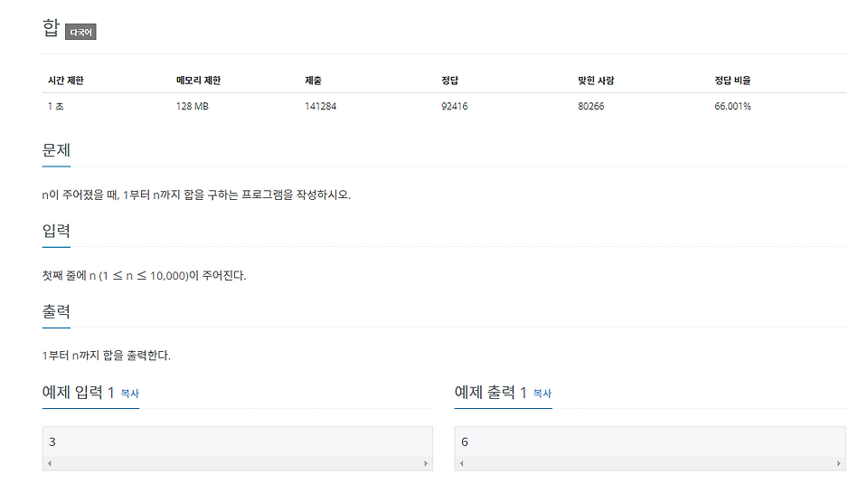Screen dimensions: 868x485
Task: Click the 문제 section heading
Action: (x=56, y=150)
